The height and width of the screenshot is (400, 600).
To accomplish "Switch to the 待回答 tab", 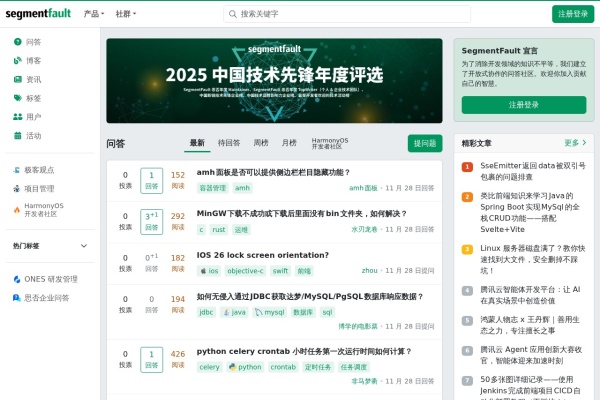I will coord(229,143).
